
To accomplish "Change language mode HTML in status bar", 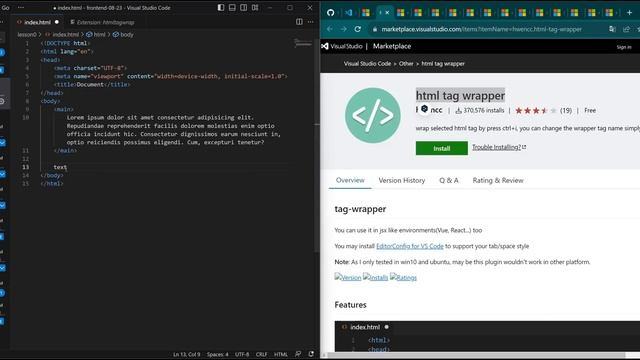I will coord(281,354).
